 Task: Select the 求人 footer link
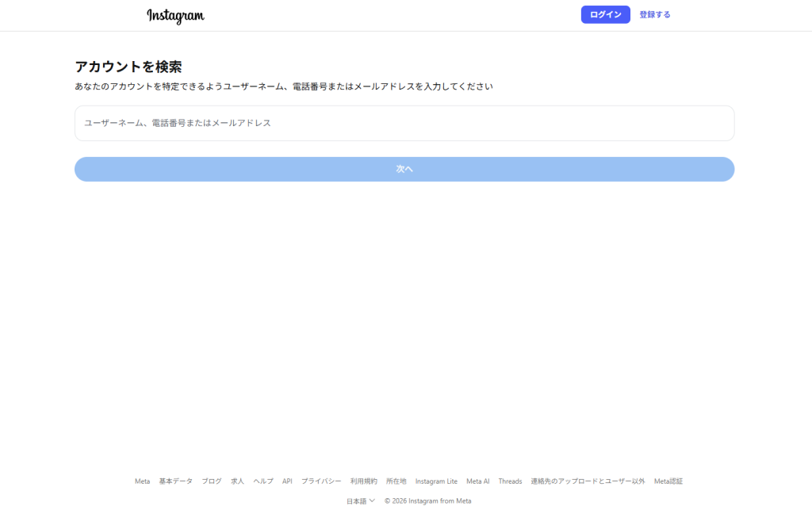pos(238,481)
